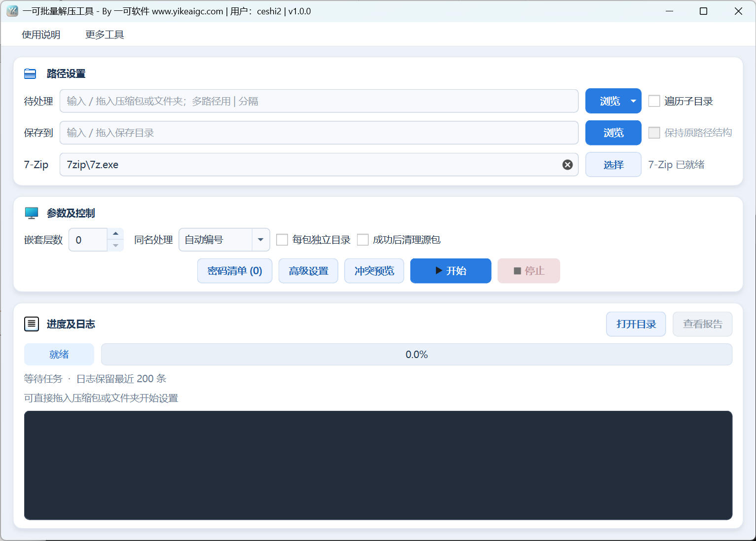
Task: Click 冲突预览 button
Action: click(x=374, y=271)
